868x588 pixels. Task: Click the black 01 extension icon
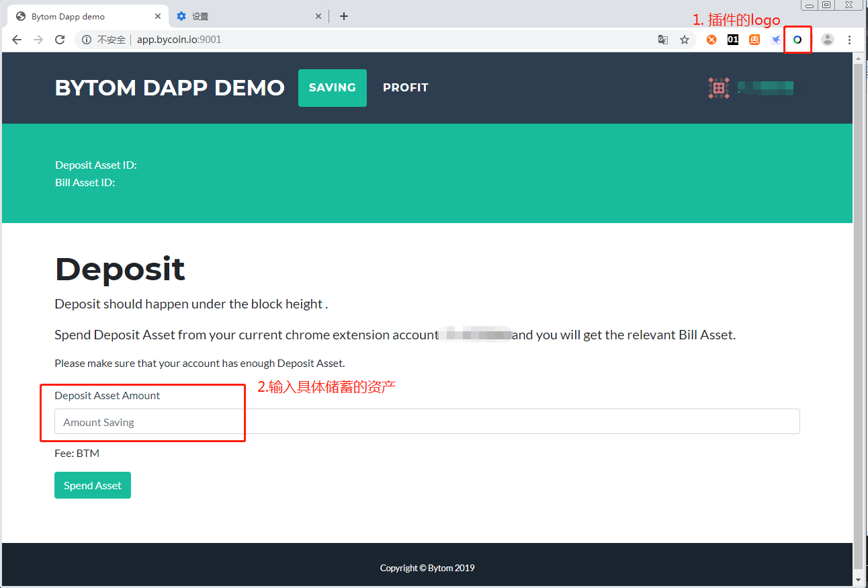pyautogui.click(x=733, y=40)
